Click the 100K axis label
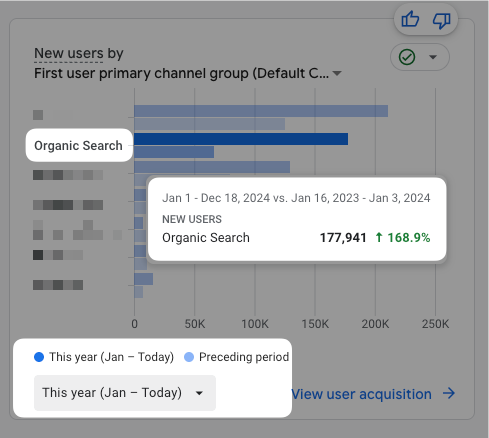This screenshot has height=438, width=489. click(255, 324)
